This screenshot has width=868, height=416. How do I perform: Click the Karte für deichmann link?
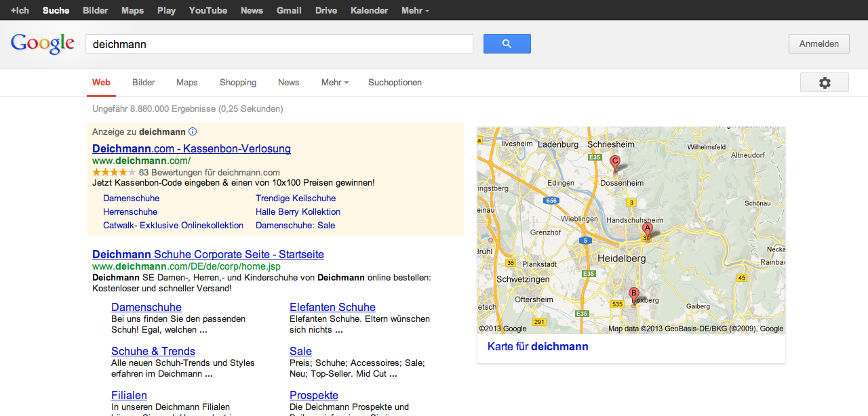(x=538, y=347)
